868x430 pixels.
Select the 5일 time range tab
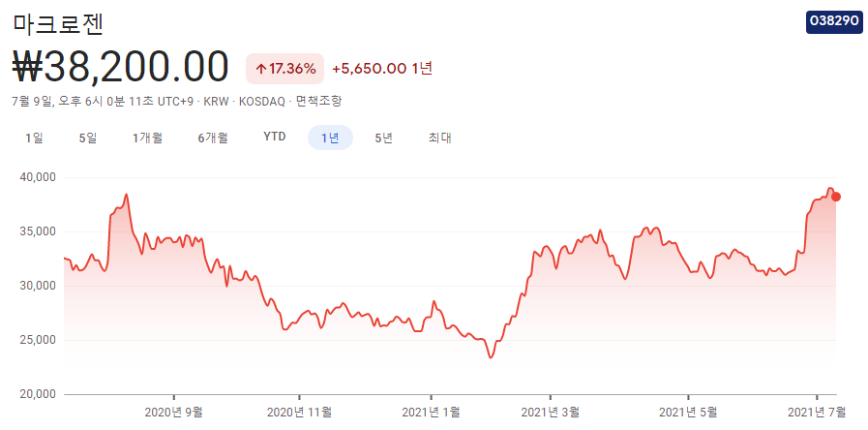tap(88, 138)
